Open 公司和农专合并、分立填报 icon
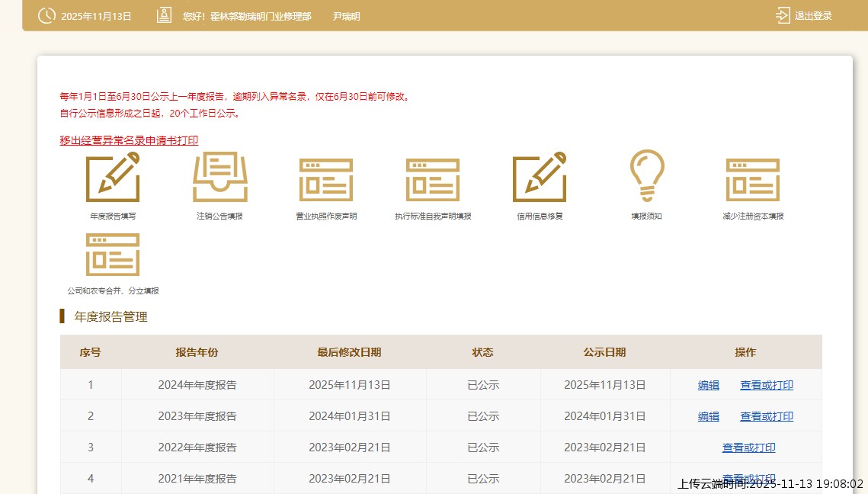 point(113,254)
